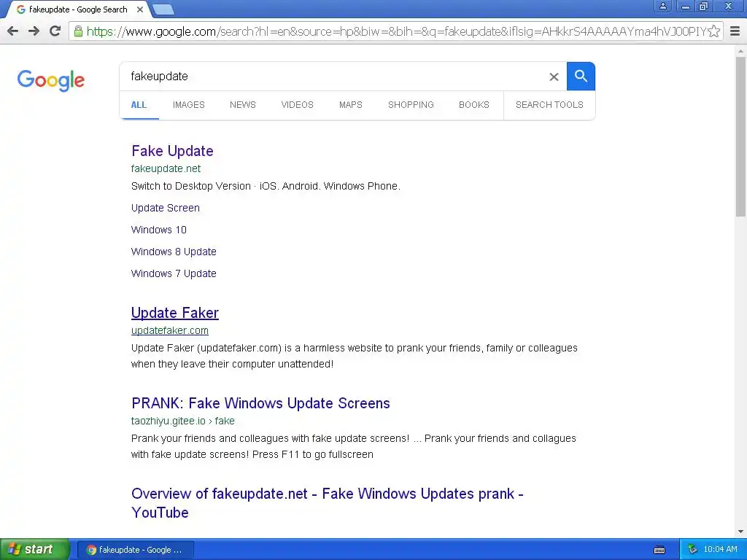The image size is (747, 560).
Task: Click the 'Switch to Desktop Version' snippet text
Action: point(190,186)
